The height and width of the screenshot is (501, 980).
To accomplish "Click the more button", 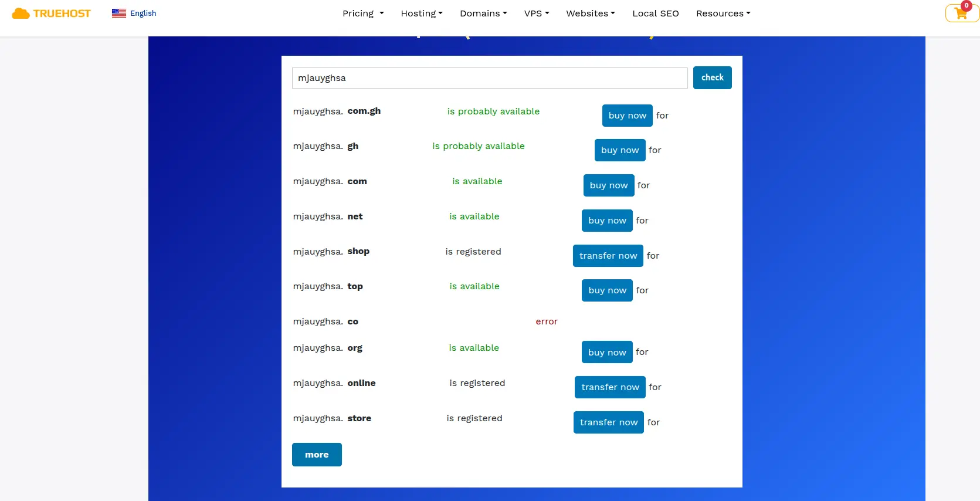I will (317, 455).
